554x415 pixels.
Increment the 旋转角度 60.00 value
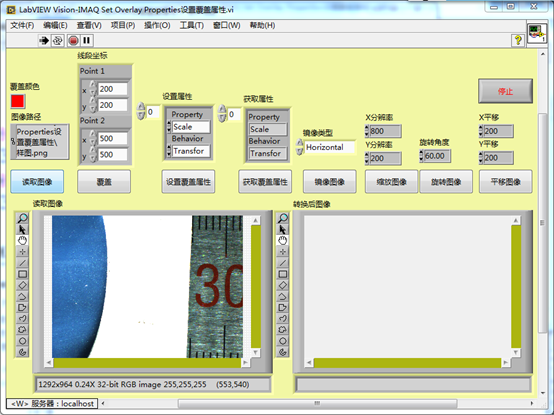(421, 153)
